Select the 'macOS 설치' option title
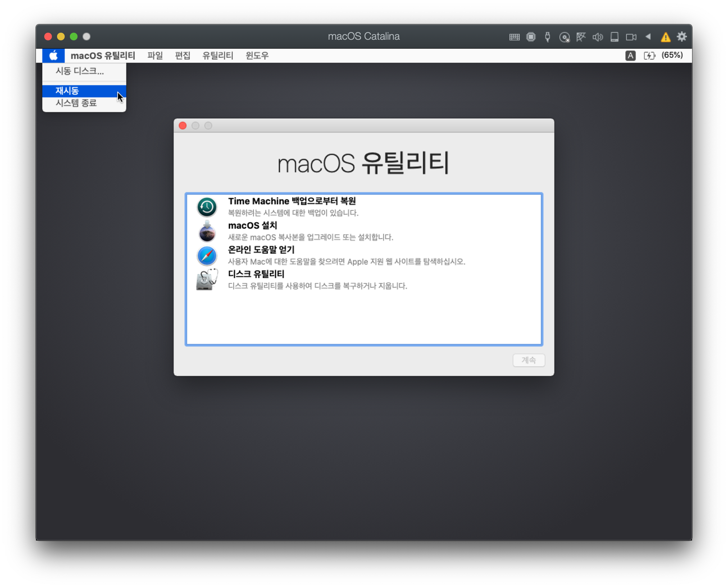This screenshot has height=588, width=728. click(252, 225)
